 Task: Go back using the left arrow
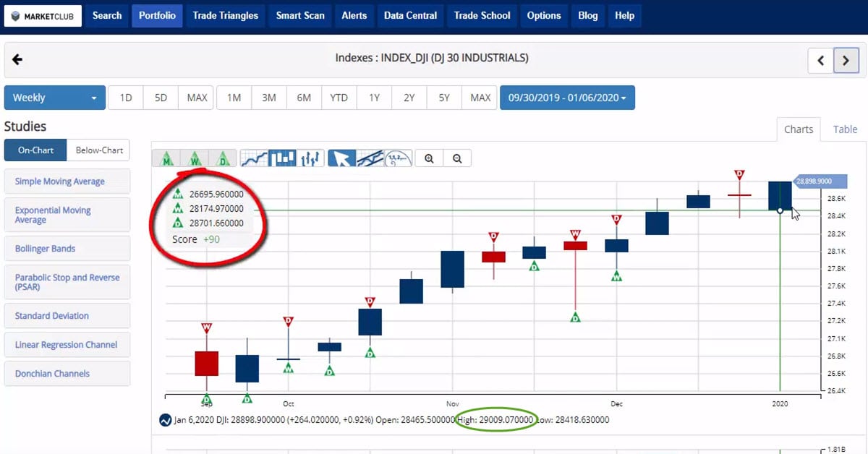[17, 59]
